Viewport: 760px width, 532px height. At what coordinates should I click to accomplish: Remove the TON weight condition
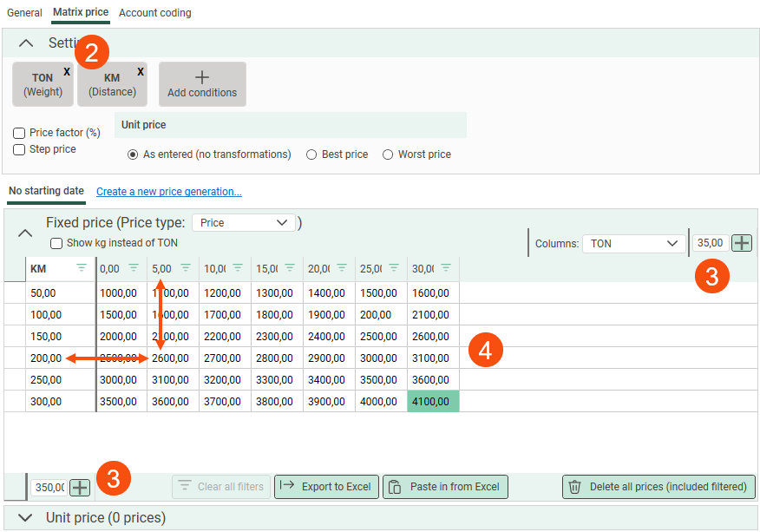coord(67,72)
